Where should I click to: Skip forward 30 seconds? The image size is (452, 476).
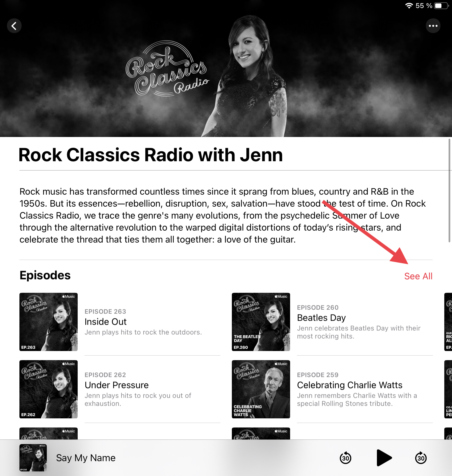click(x=421, y=458)
